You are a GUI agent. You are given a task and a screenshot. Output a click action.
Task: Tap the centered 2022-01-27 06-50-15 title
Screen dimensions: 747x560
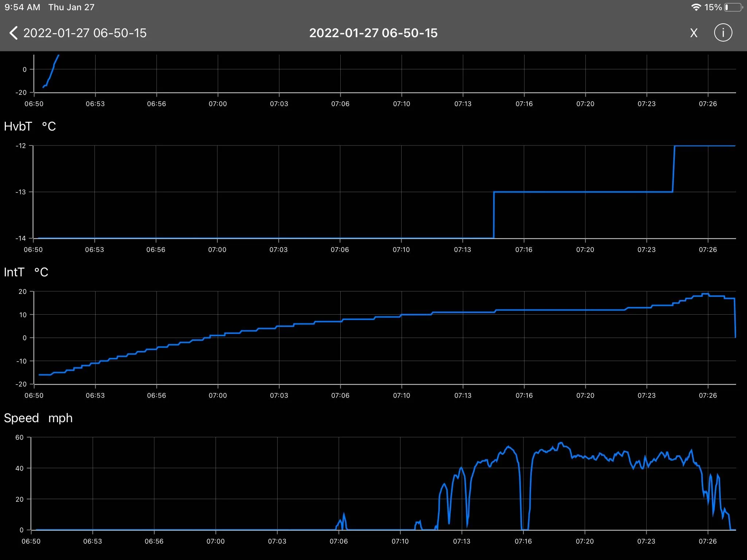(373, 33)
